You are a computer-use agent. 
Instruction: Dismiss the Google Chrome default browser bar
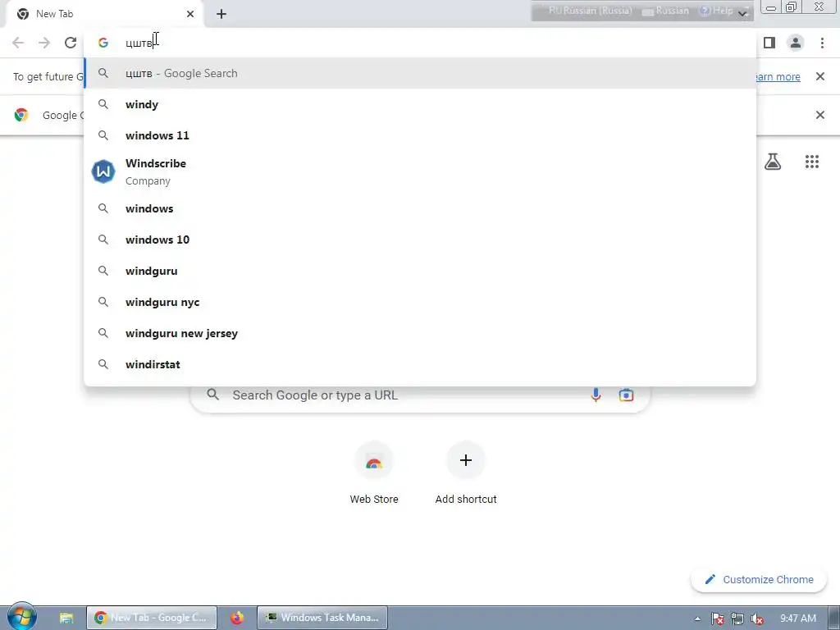click(x=819, y=115)
